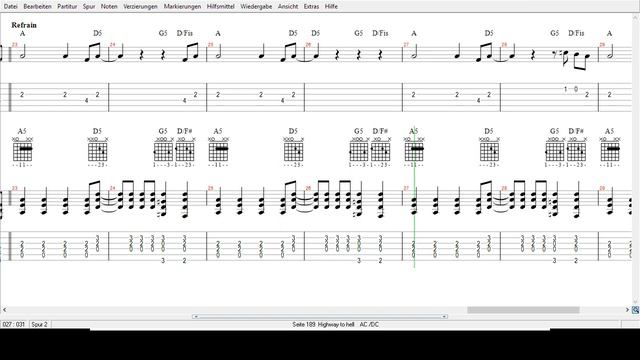Open the Verzierungen menu

click(x=140, y=7)
